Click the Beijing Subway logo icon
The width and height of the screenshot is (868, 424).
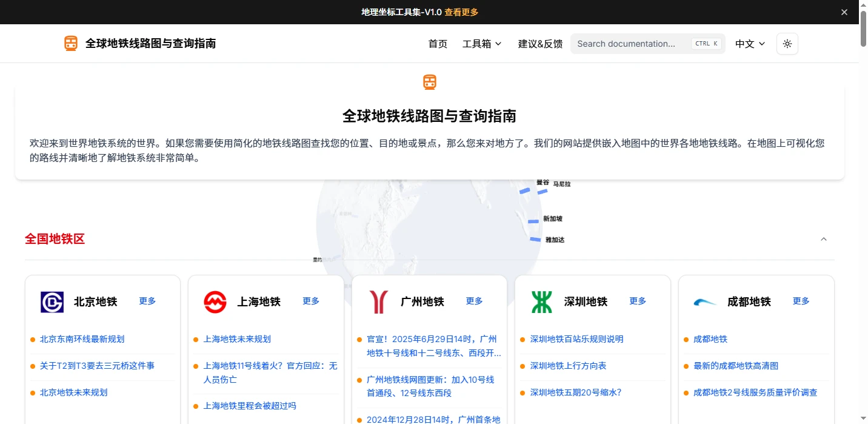tap(52, 301)
